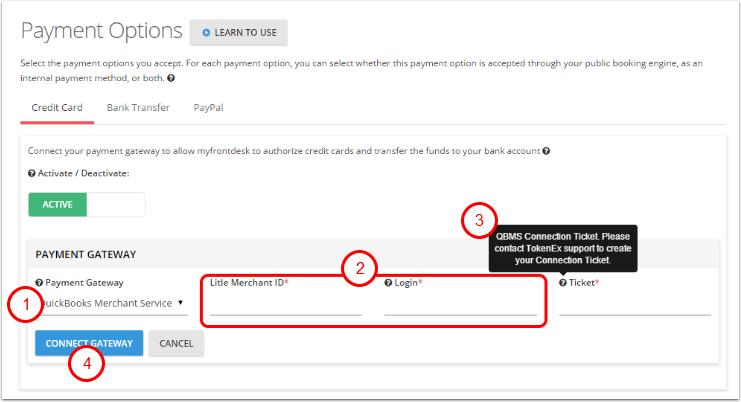Image resolution: width=741 pixels, height=402 pixels.
Task: Click help icon after 'or both.' text
Action: pos(171,78)
